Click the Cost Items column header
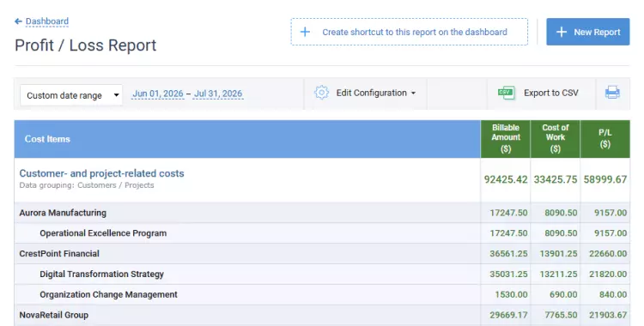Screen dimensions: 644x326 pos(247,139)
